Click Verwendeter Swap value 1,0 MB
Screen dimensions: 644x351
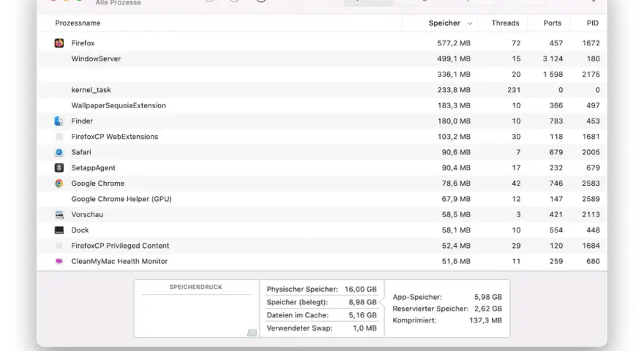point(364,328)
